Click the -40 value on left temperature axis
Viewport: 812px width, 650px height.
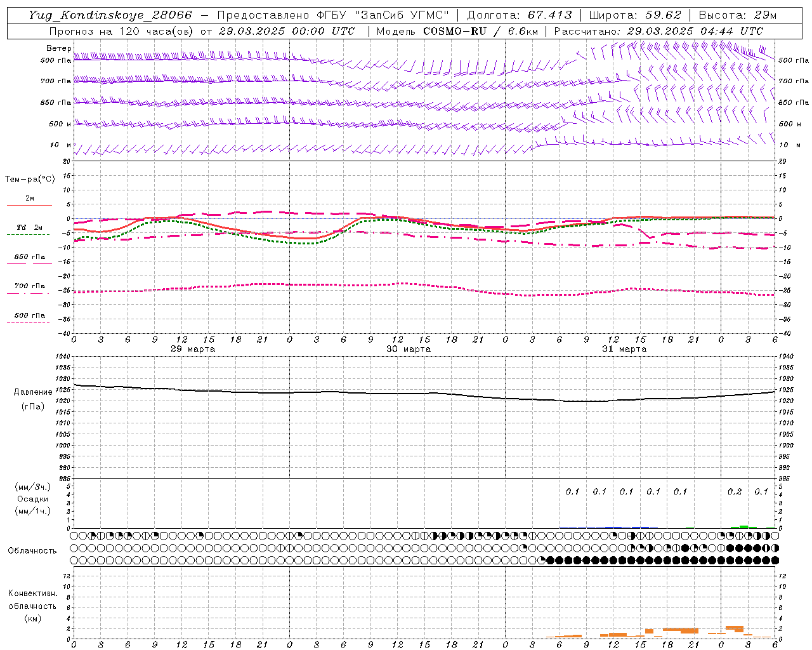point(65,333)
